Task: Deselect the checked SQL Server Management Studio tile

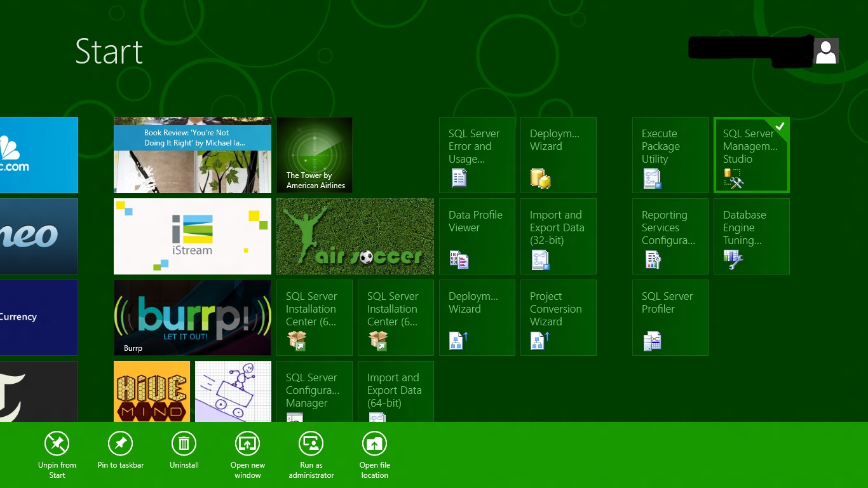Action: pyautogui.click(x=751, y=155)
